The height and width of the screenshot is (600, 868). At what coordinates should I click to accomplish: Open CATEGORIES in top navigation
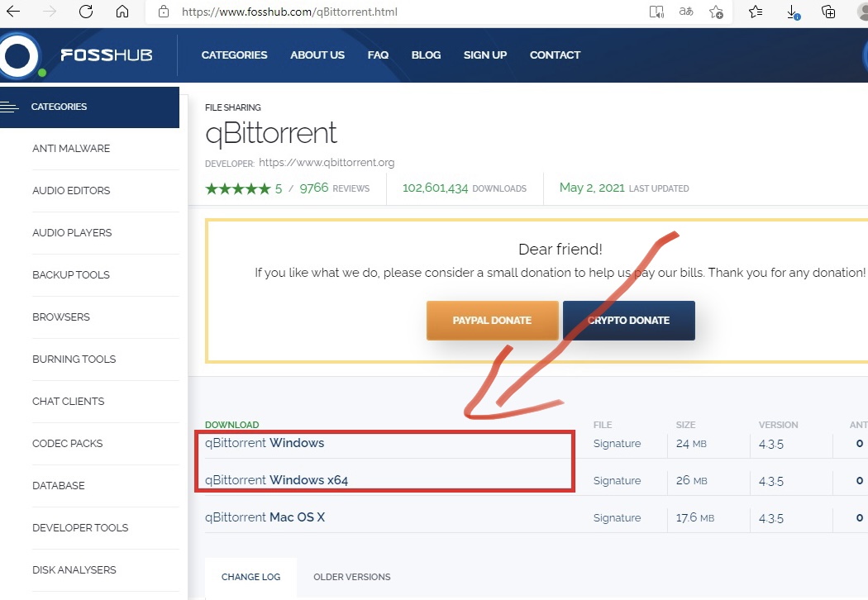point(234,55)
